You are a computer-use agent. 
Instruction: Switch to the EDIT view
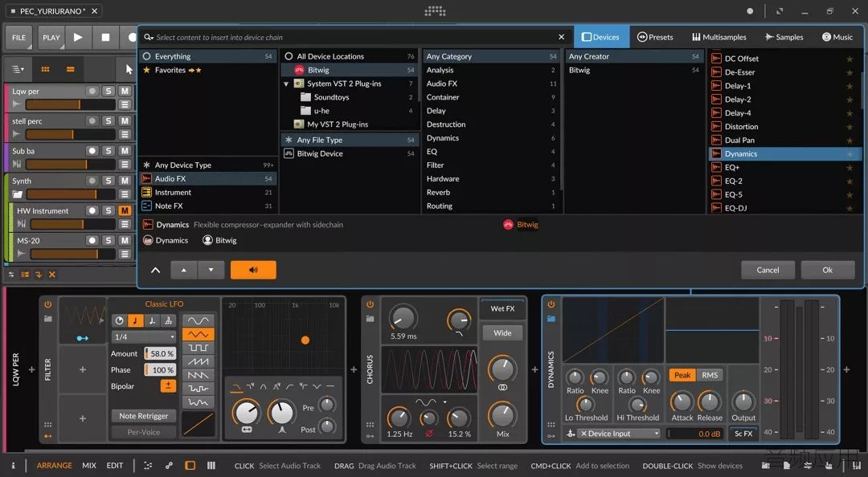click(115, 466)
